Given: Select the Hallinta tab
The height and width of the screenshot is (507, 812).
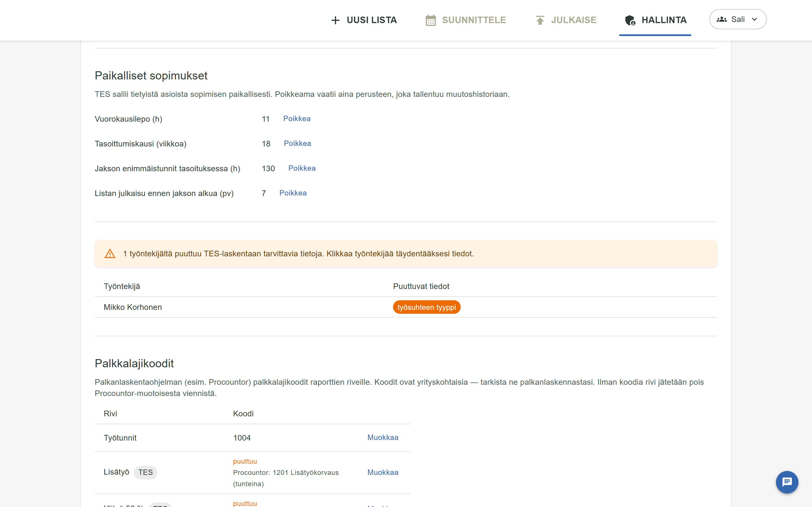Looking at the screenshot, I should (655, 20).
